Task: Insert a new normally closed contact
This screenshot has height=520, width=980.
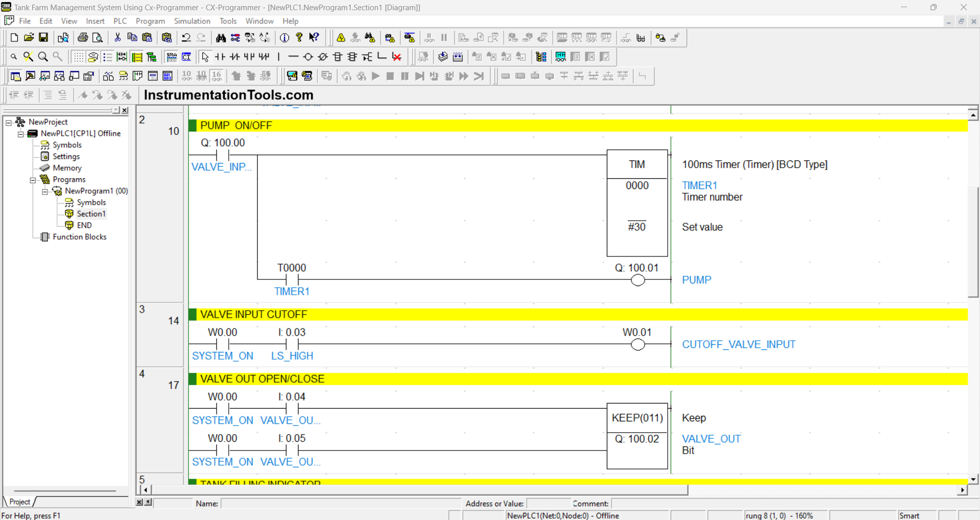Action: (x=235, y=57)
